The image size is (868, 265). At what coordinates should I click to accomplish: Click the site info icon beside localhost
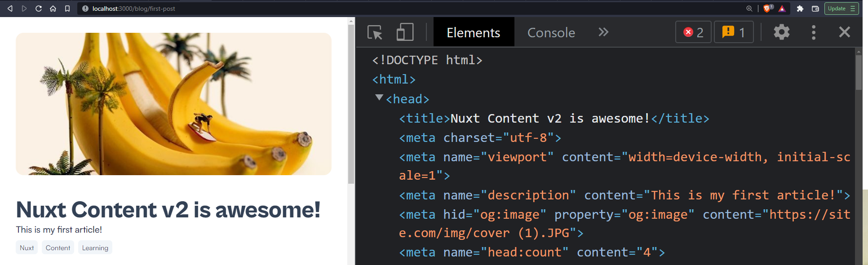85,9
